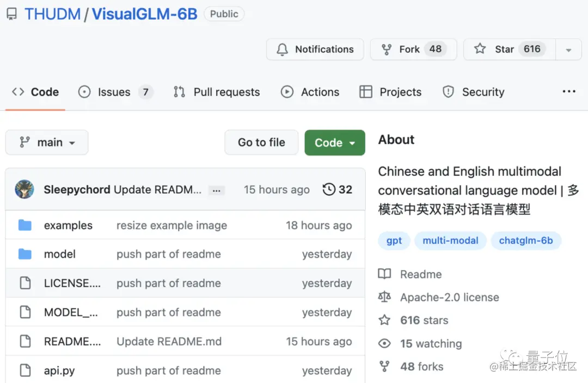The width and height of the screenshot is (588, 383).
Task: Click the examples folder icon
Action: (x=25, y=225)
